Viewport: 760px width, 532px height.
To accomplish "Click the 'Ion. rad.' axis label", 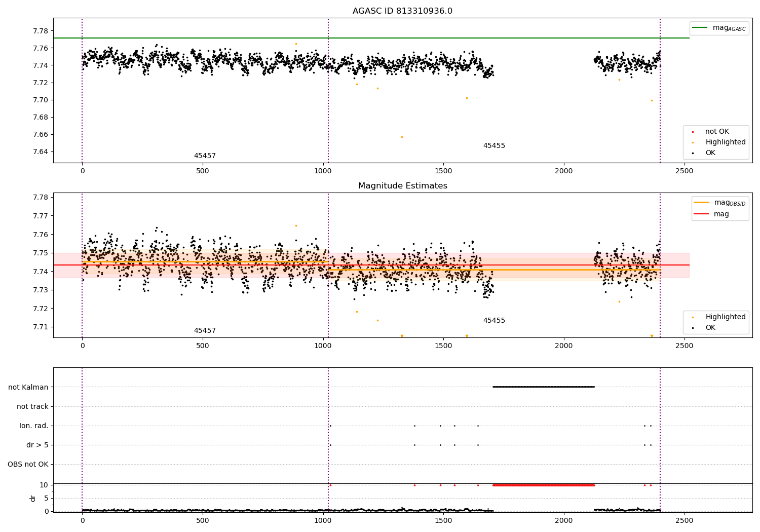I will [34, 426].
